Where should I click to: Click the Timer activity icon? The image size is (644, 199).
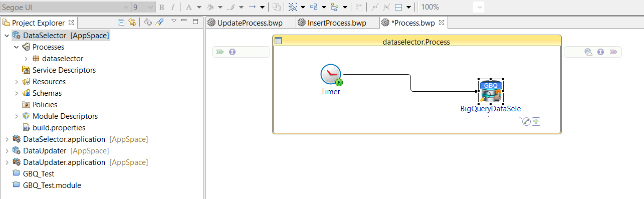[331, 75]
